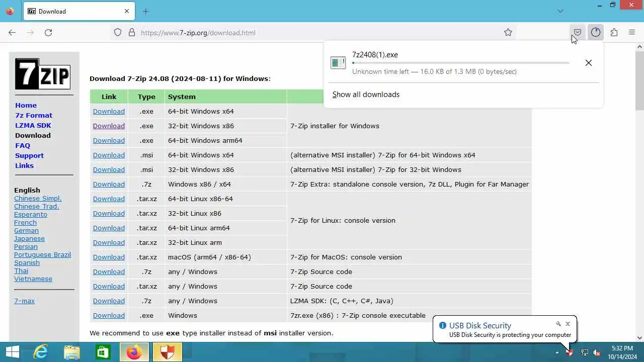Switch language to Thai

(21, 270)
